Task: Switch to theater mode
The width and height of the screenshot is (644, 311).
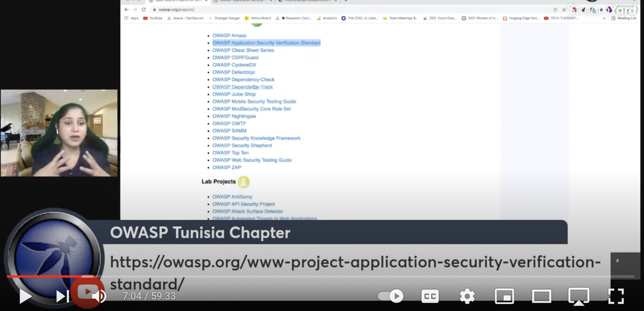Action: pos(542,296)
